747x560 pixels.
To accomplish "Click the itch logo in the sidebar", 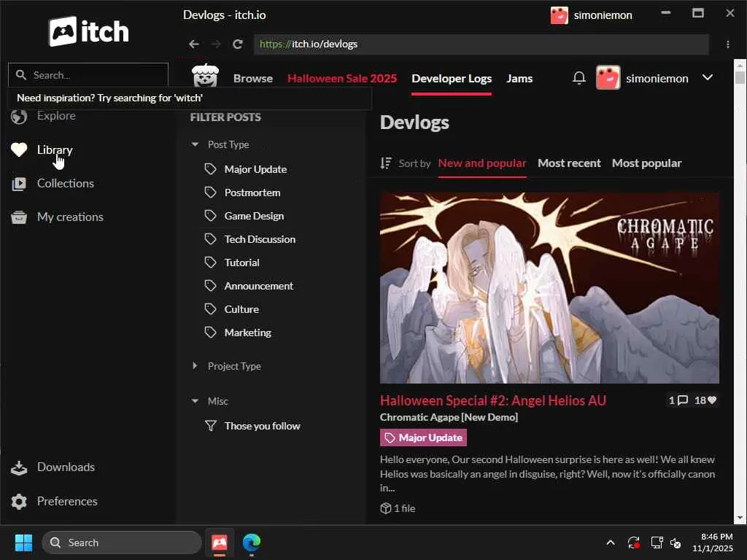I will pos(88,31).
